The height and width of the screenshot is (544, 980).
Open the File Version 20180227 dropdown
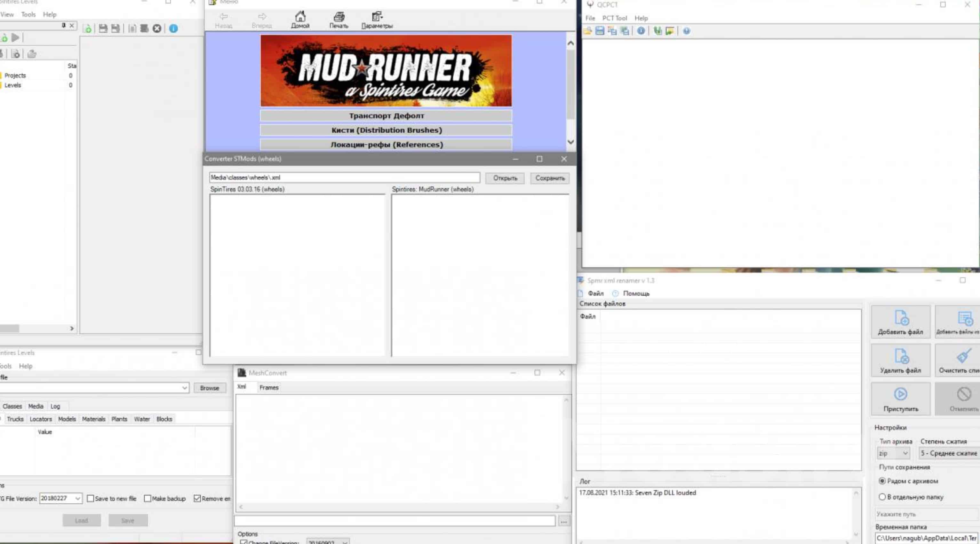click(x=78, y=498)
